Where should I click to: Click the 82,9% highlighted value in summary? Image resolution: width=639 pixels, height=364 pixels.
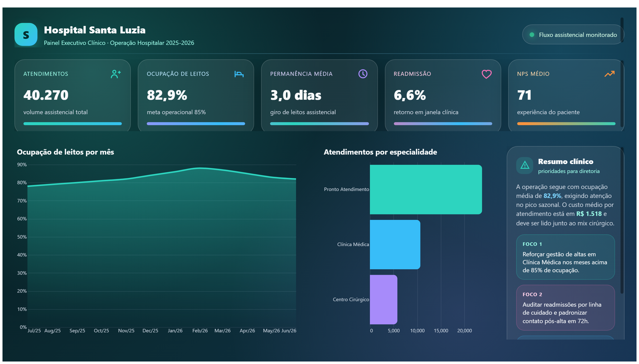(552, 196)
